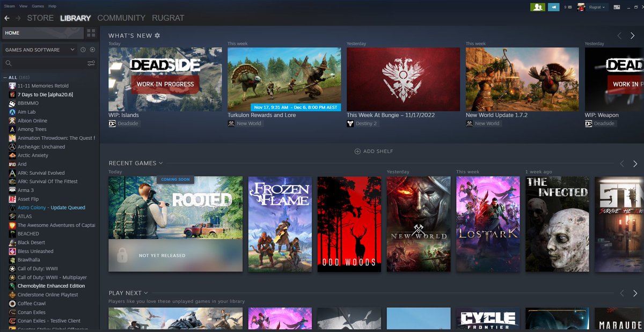
Task: Sort library by recent activity clock icon
Action: click(83, 50)
